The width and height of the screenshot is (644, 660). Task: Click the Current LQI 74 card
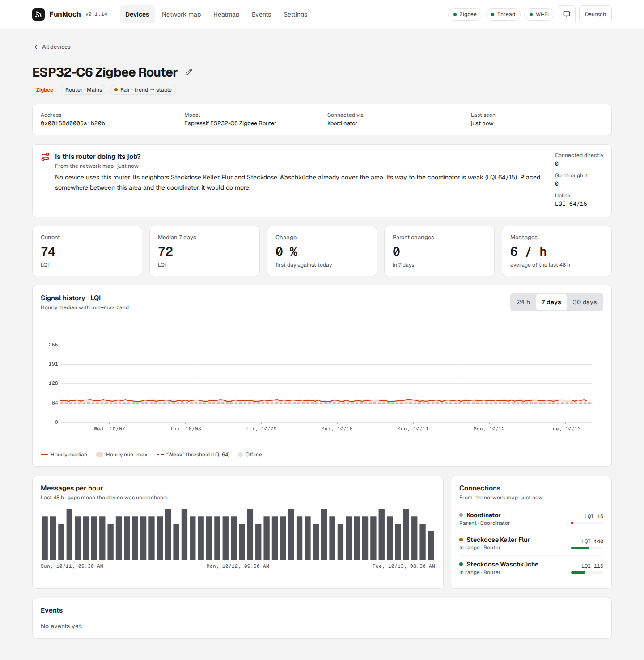pos(87,251)
